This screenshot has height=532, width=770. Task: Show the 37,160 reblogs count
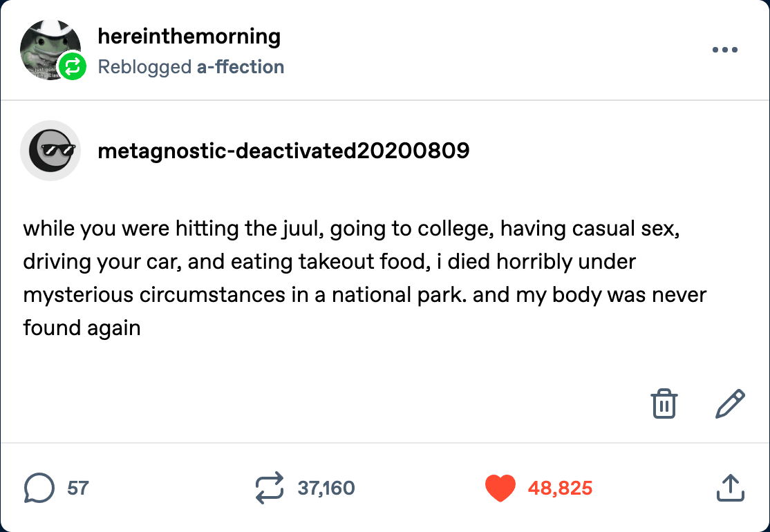click(326, 488)
